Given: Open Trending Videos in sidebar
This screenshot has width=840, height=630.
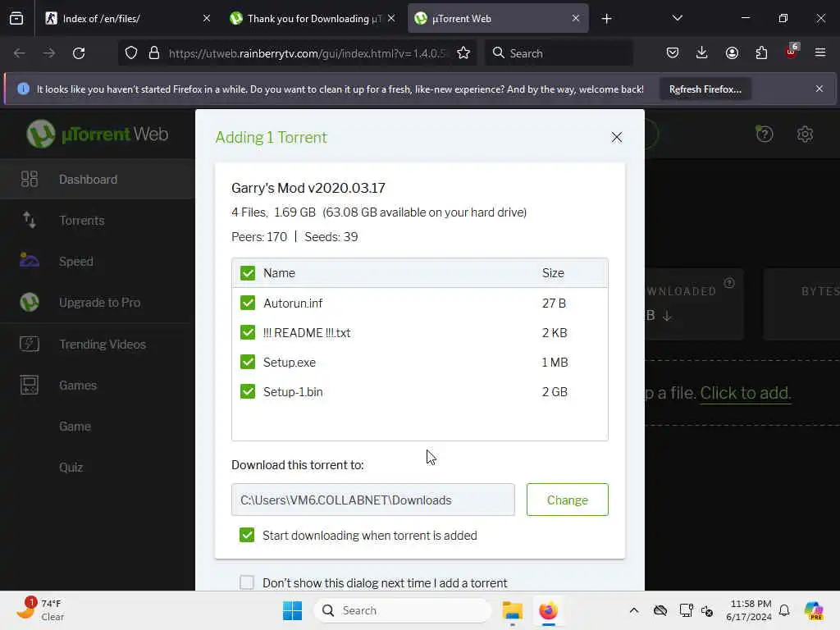Looking at the screenshot, I should [97, 344].
